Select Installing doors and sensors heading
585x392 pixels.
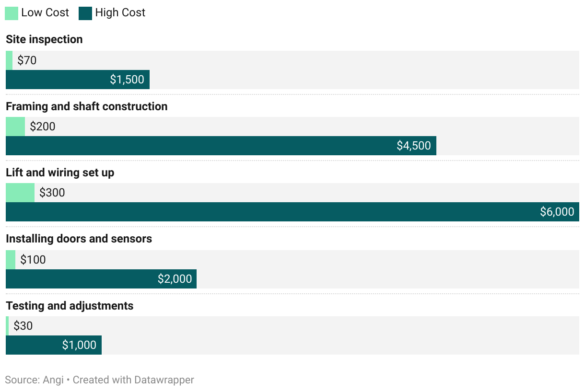click(x=79, y=239)
